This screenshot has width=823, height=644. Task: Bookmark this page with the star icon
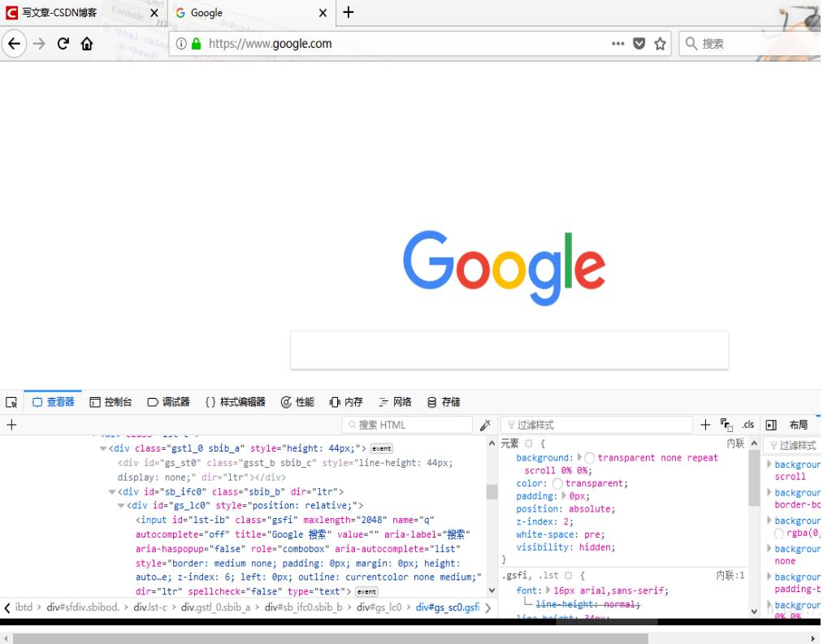pyautogui.click(x=660, y=44)
